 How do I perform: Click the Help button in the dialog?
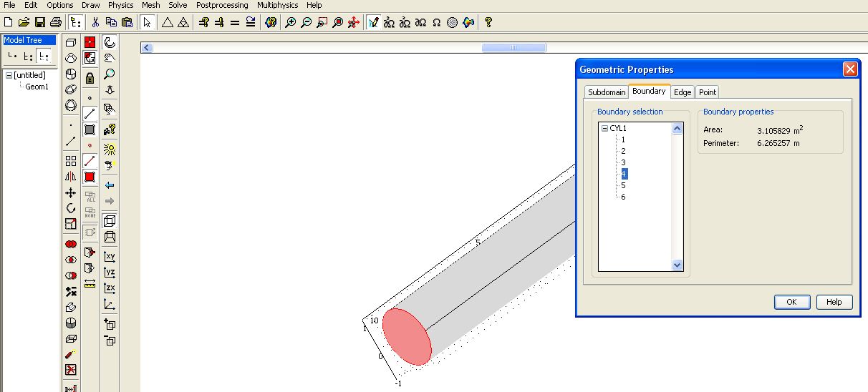[x=834, y=302]
